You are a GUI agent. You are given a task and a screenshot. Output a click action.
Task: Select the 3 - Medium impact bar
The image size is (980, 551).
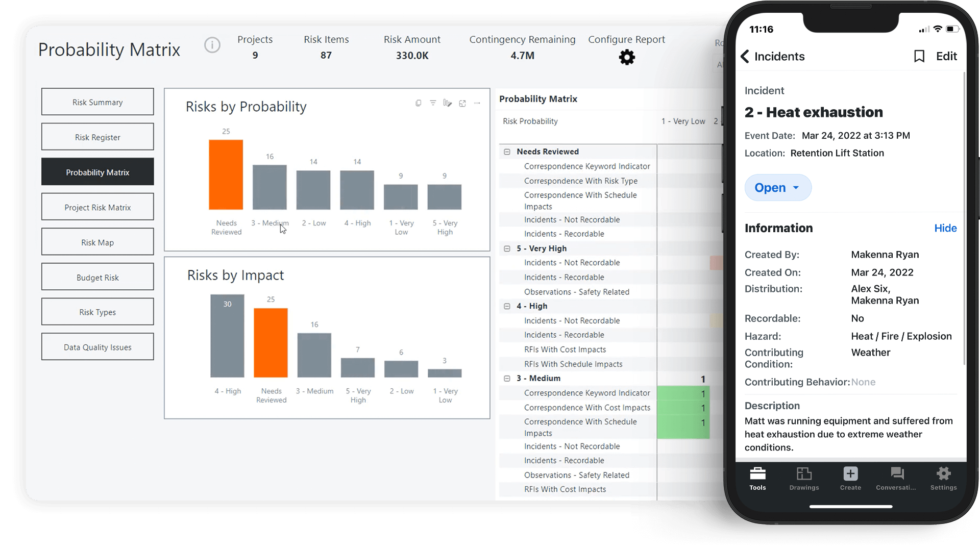[314, 355]
